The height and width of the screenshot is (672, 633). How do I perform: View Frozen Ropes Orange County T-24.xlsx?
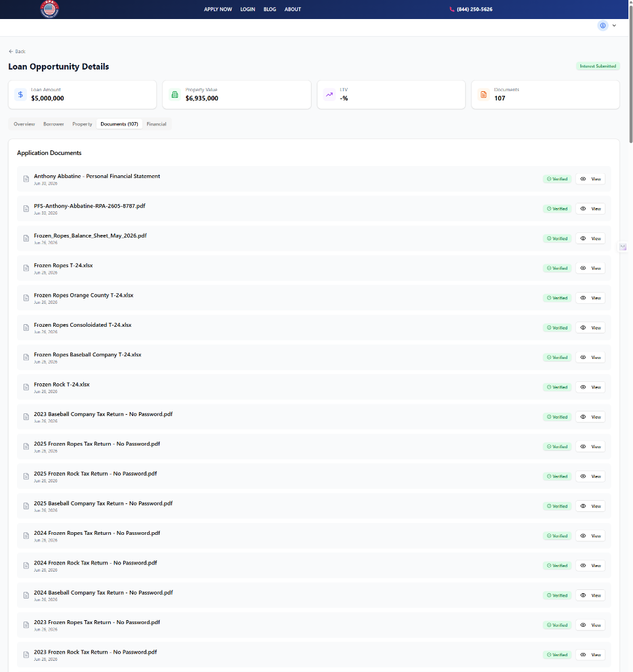coord(590,298)
